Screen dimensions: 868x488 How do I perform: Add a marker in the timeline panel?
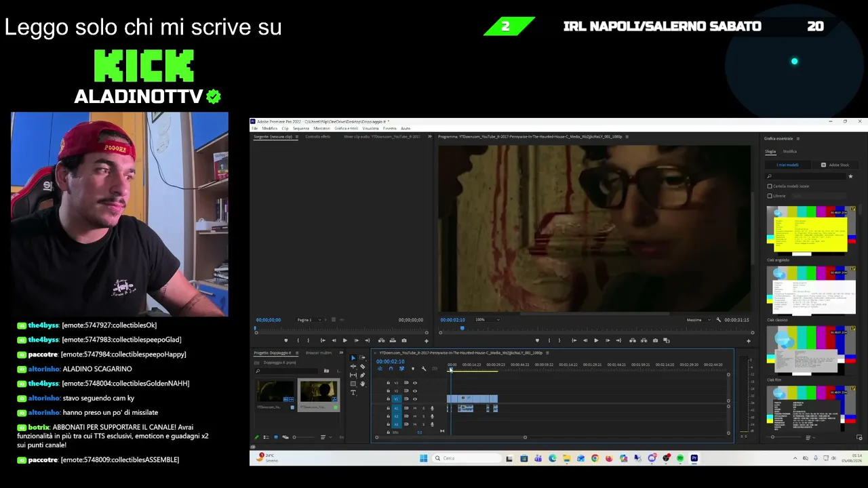[412, 369]
